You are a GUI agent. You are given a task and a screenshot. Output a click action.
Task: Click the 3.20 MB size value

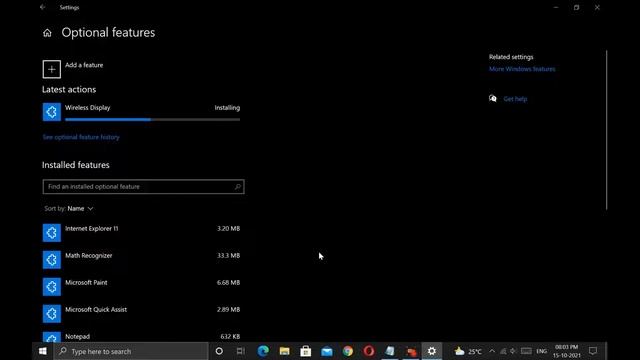pos(229,229)
